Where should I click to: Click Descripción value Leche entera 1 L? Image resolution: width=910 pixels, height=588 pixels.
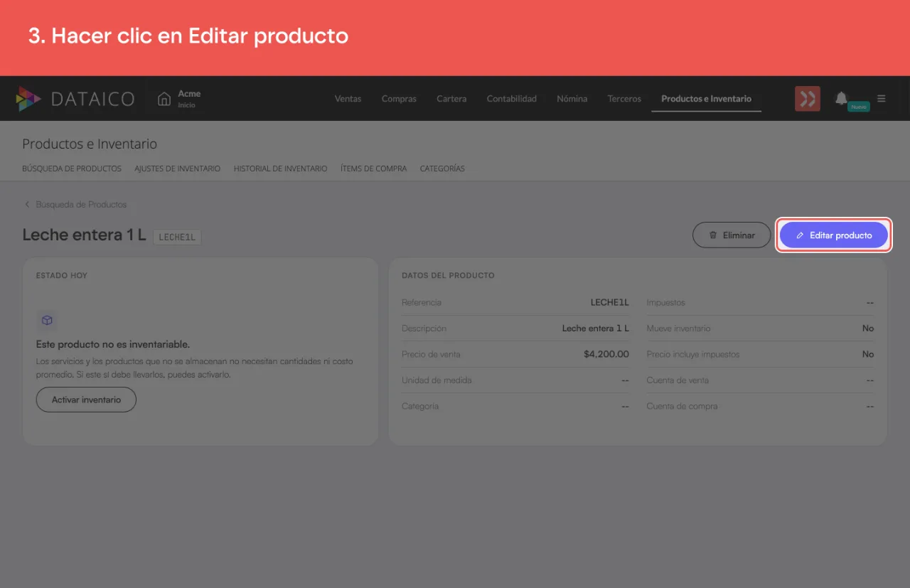(596, 328)
